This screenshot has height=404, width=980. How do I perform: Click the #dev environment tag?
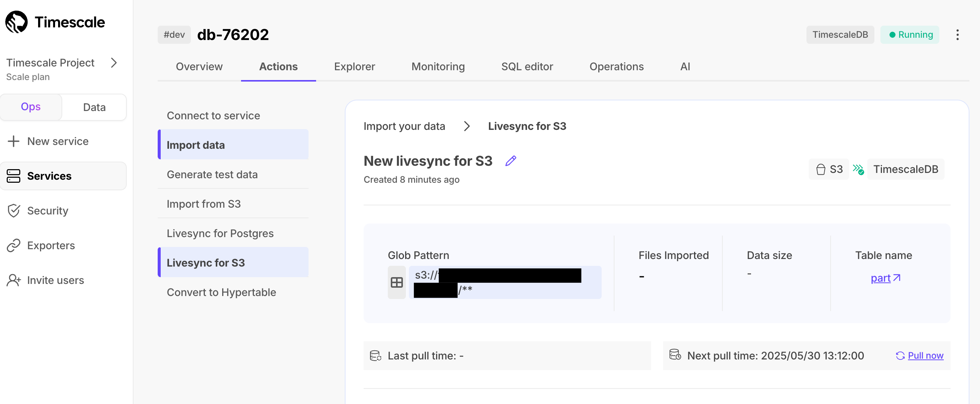(x=174, y=35)
